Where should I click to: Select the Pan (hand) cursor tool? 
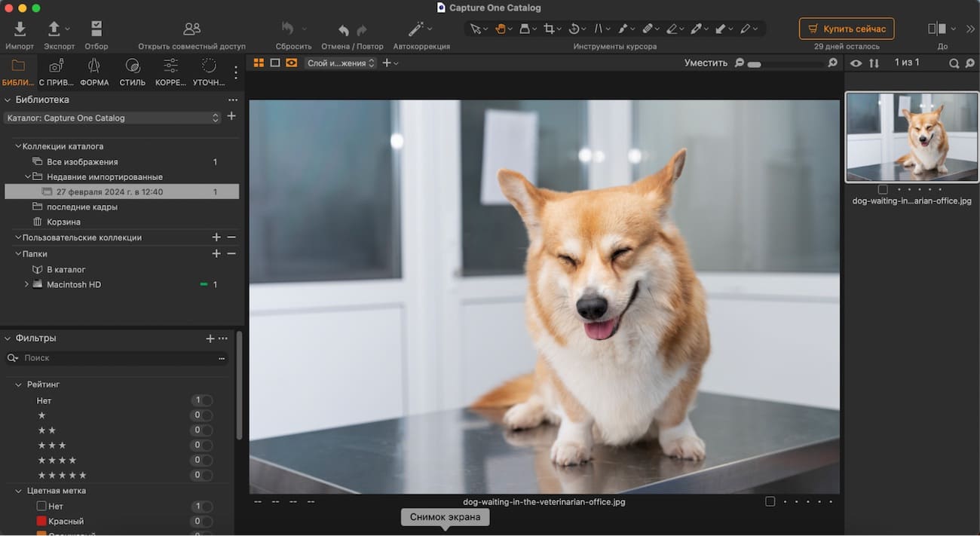[501, 28]
